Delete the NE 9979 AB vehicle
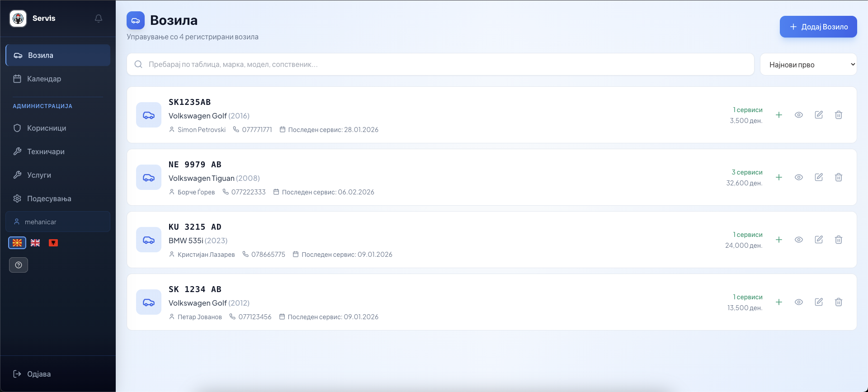This screenshot has height=392, width=868. coord(839,177)
